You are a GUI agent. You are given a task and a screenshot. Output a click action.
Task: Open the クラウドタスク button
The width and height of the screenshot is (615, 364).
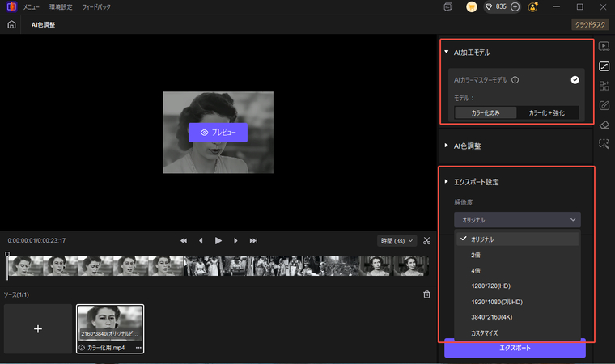tap(590, 24)
